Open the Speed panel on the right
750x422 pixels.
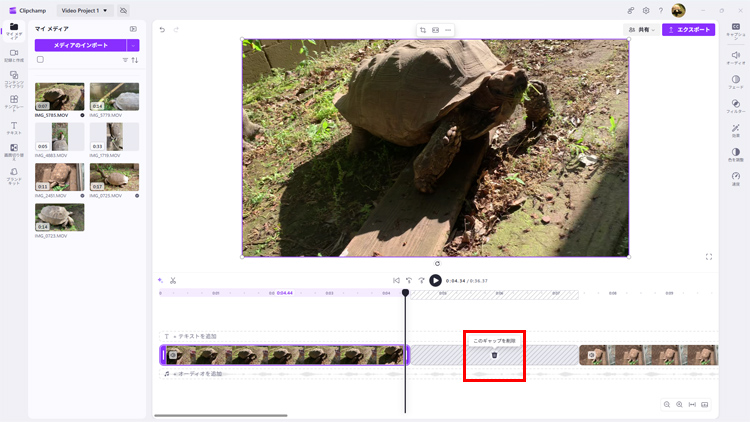click(736, 178)
